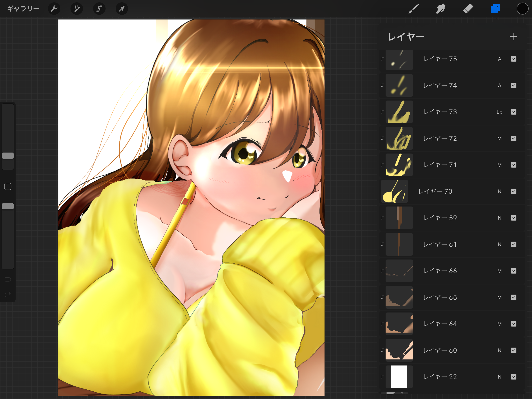Open blend mode M of レイヤー 65
The height and width of the screenshot is (399, 532).
(x=499, y=297)
